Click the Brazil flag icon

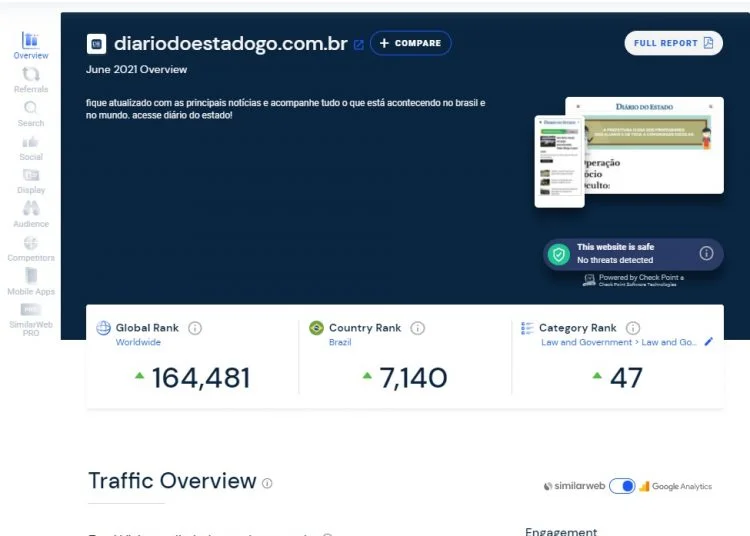pos(316,328)
